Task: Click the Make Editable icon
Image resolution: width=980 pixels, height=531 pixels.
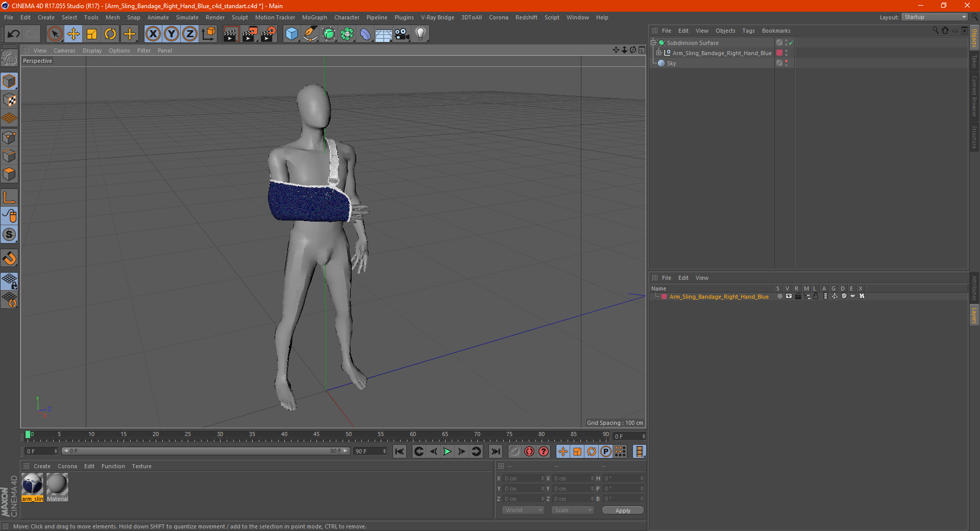Action: click(9, 59)
